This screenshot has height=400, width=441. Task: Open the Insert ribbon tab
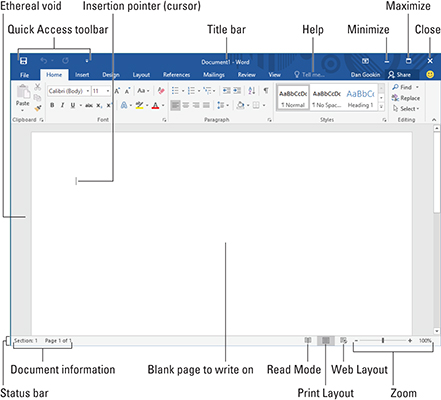(x=82, y=75)
